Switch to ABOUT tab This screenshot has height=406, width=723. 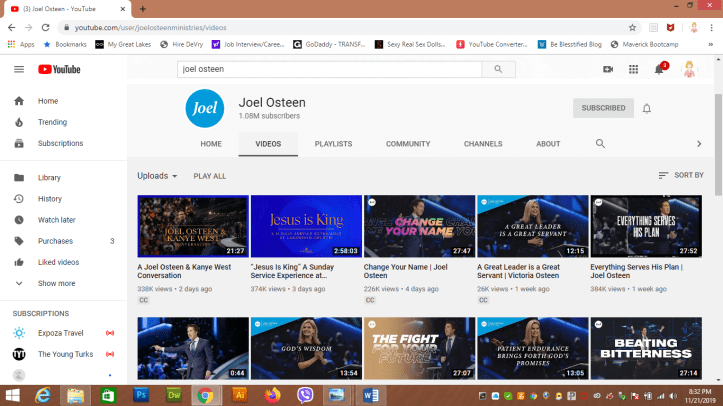(x=548, y=144)
